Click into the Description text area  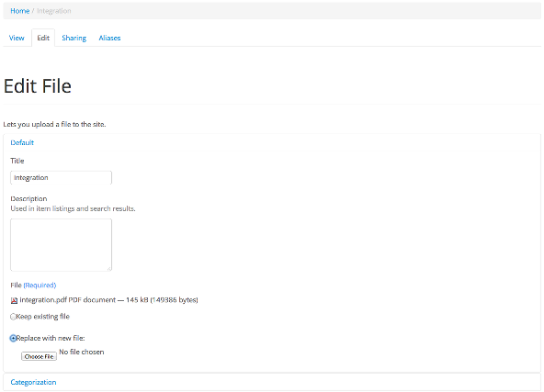[x=61, y=245]
